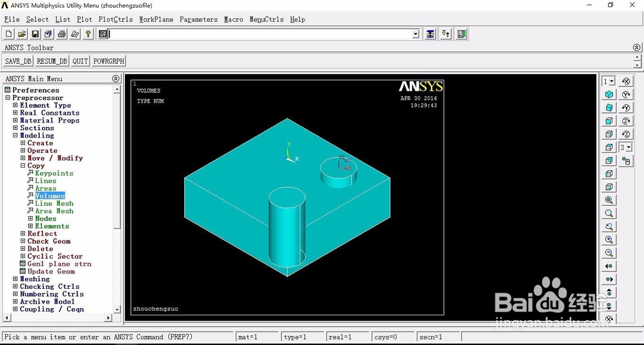The width and height of the screenshot is (644, 345).
Task: Expand the Nodes item under Copy
Action: 30,219
